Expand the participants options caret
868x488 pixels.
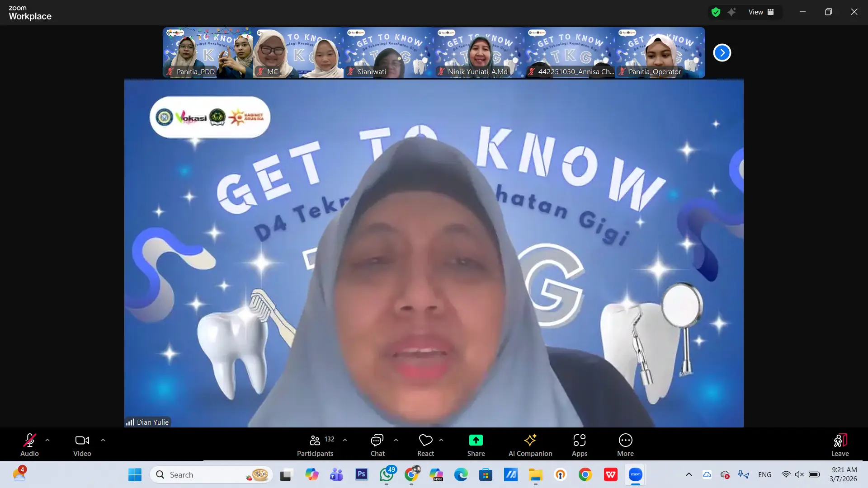345,440
